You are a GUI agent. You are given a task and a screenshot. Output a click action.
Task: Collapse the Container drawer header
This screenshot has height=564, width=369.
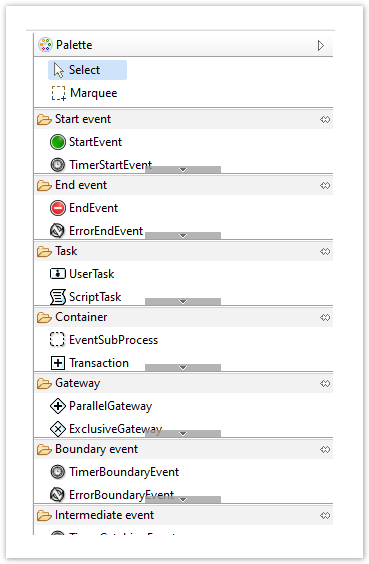pyautogui.click(x=183, y=317)
